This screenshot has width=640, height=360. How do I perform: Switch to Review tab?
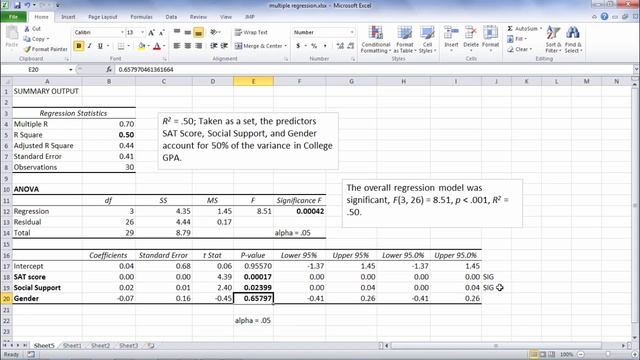(198, 17)
